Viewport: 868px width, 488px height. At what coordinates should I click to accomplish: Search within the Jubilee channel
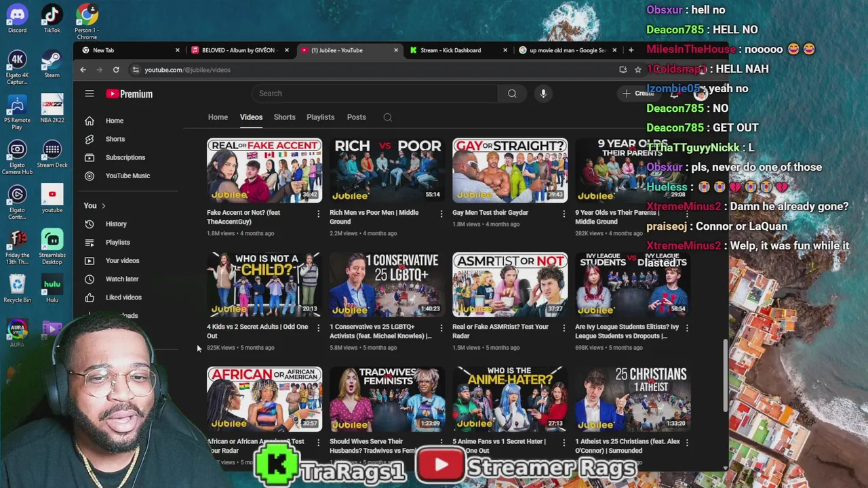point(387,117)
